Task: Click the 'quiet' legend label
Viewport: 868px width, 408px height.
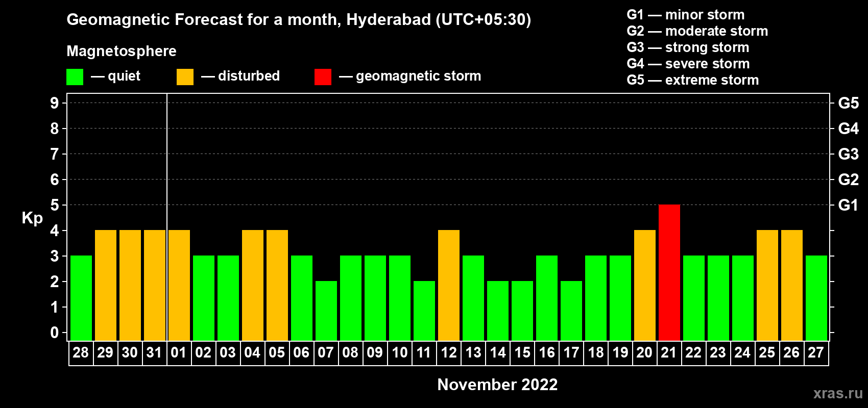Action: coord(124,76)
